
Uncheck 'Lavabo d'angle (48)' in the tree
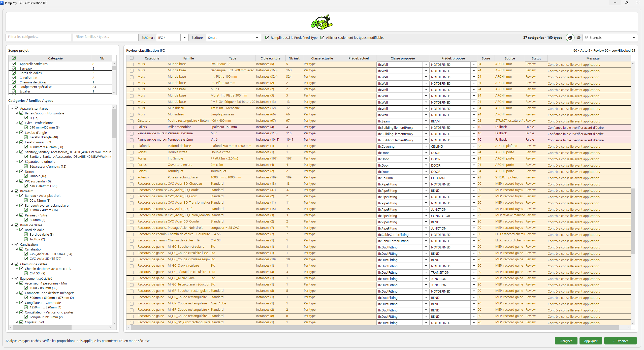26,137
